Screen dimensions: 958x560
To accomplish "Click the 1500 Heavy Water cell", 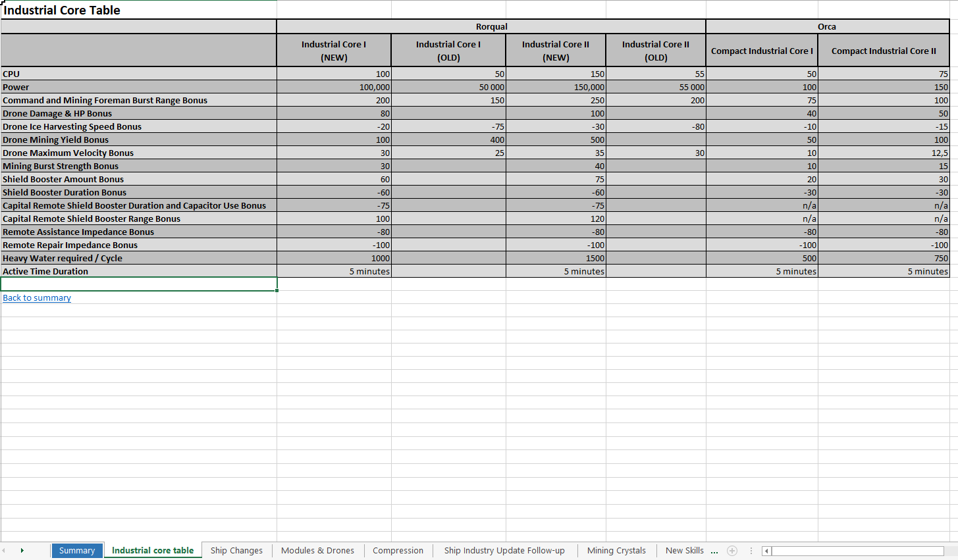I will point(556,258).
